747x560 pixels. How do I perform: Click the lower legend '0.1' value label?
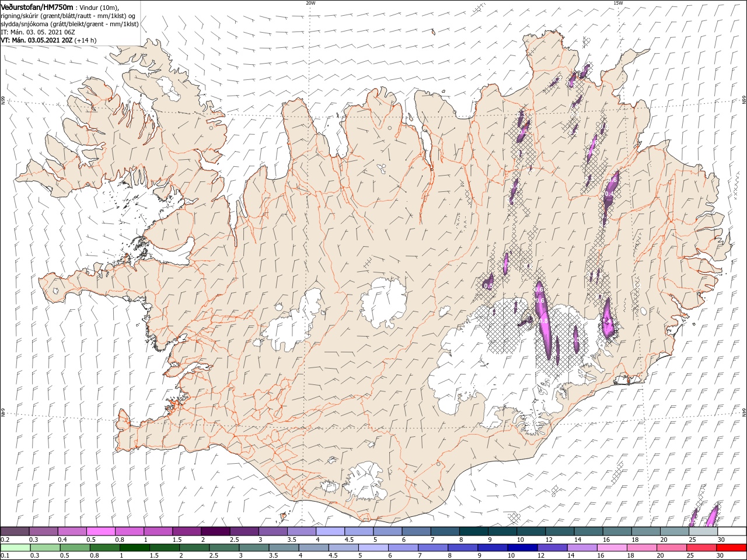pos(5,556)
